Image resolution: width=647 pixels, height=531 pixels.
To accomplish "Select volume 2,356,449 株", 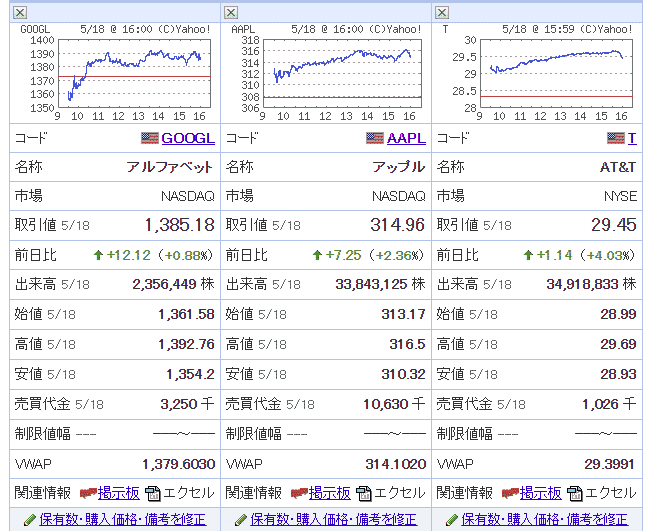I will pos(173,284).
